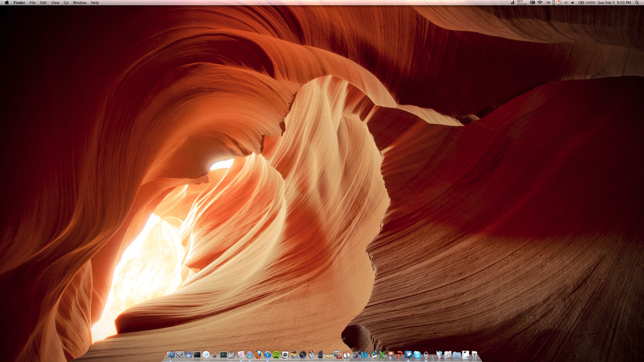Open Keynote podium icon in the Dock
This screenshot has height=362, width=644.
tap(391, 355)
